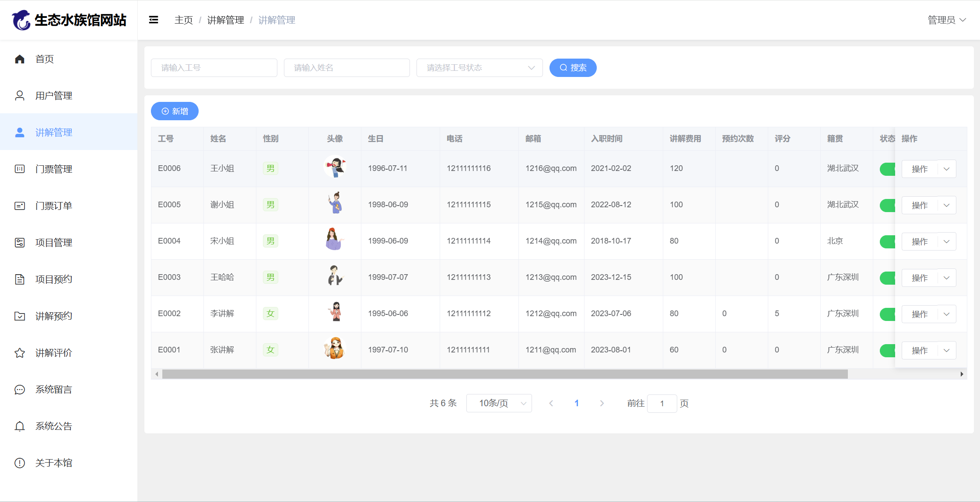The height and width of the screenshot is (502, 980).
Task: Click the bell icon for 系统公告
Action: [x=20, y=426]
